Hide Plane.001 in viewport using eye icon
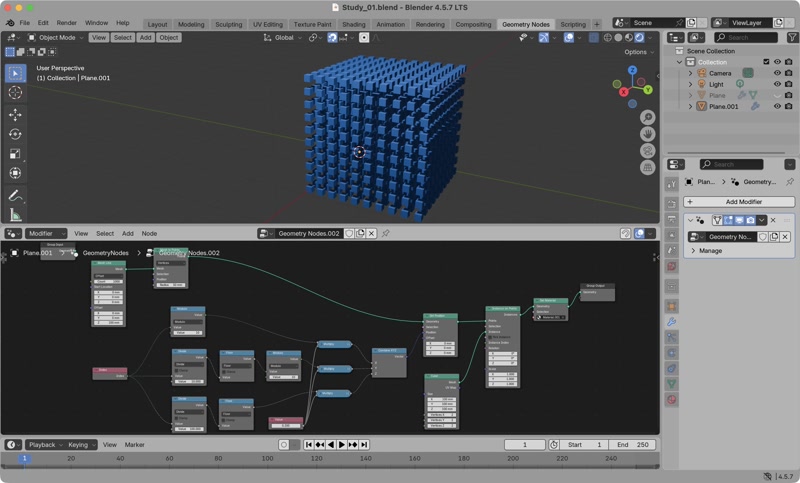 pos(777,106)
